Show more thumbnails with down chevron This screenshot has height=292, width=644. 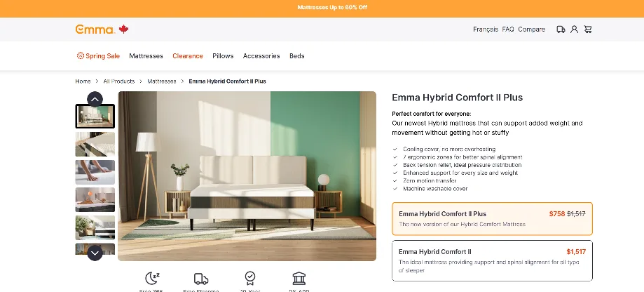[95, 253]
